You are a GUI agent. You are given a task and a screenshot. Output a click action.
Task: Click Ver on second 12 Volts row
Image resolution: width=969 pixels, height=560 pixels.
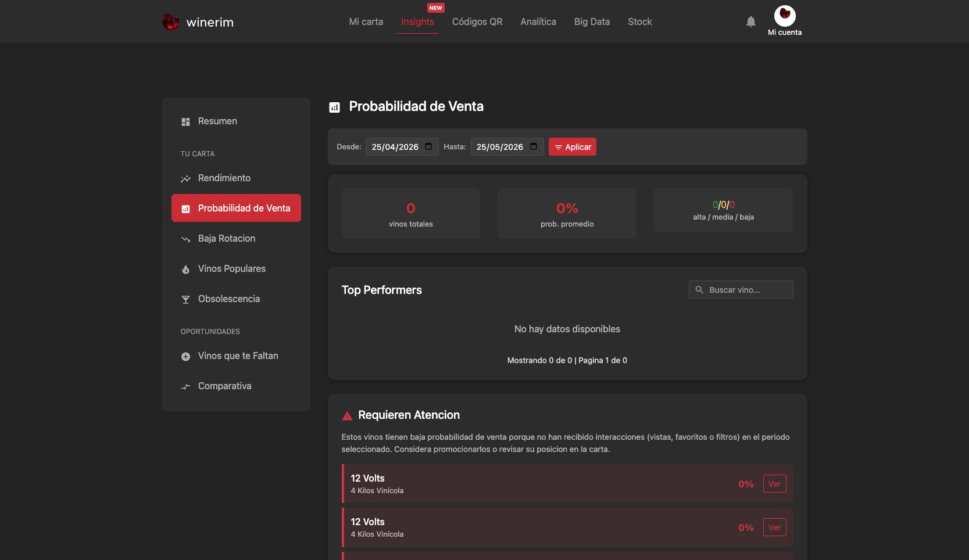pos(774,527)
